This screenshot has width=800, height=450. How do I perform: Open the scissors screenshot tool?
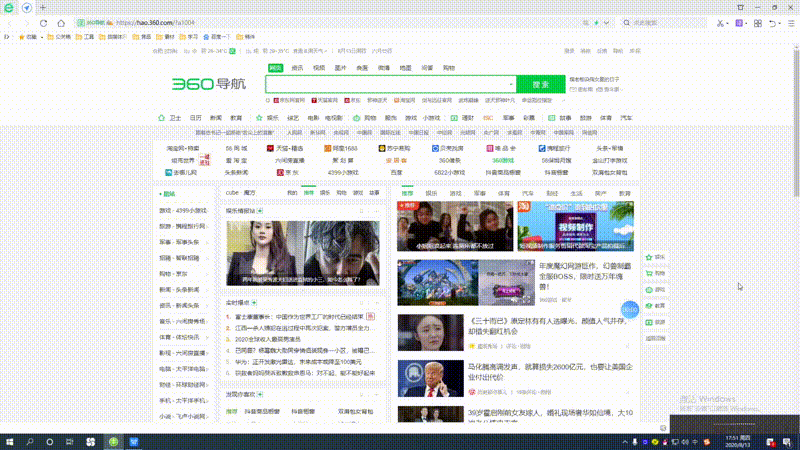pos(720,23)
